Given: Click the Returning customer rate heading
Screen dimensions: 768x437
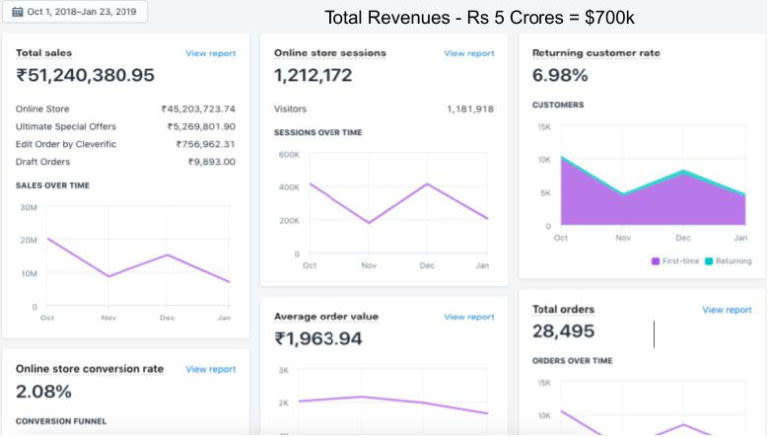Looking at the screenshot, I should 596,53.
